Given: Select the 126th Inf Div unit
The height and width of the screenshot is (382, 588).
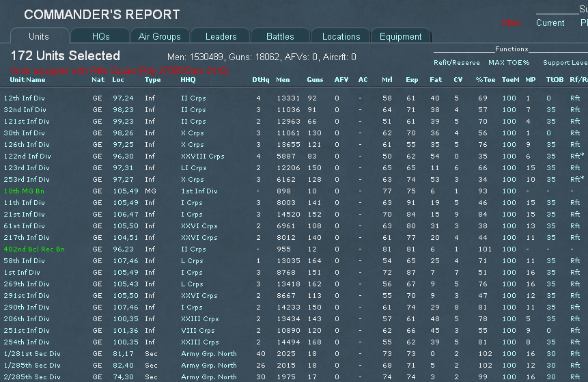Looking at the screenshot, I should coord(27,144).
